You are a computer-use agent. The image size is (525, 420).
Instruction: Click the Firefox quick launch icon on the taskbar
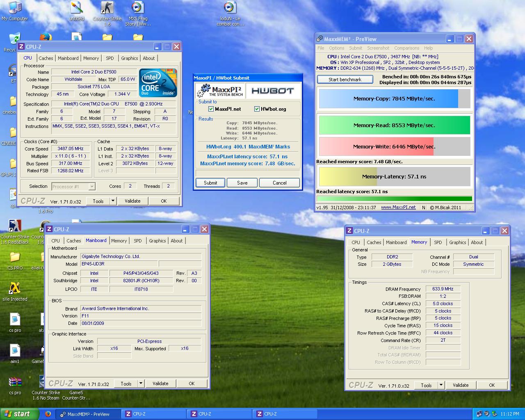[48, 414]
